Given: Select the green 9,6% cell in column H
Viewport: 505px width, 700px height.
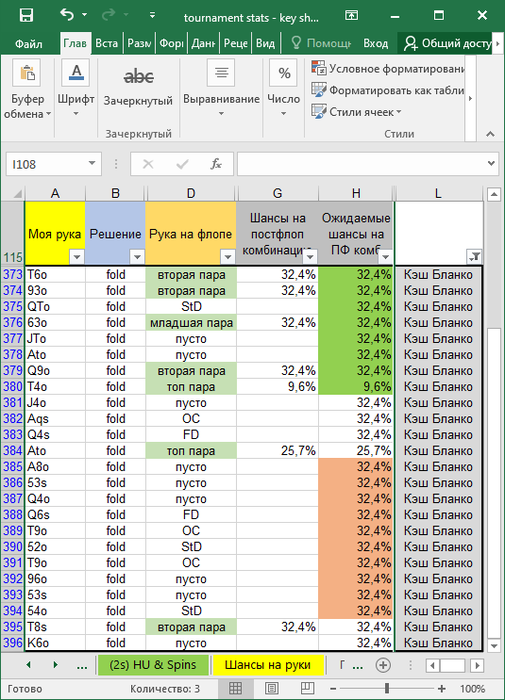Looking at the screenshot, I should point(356,387).
